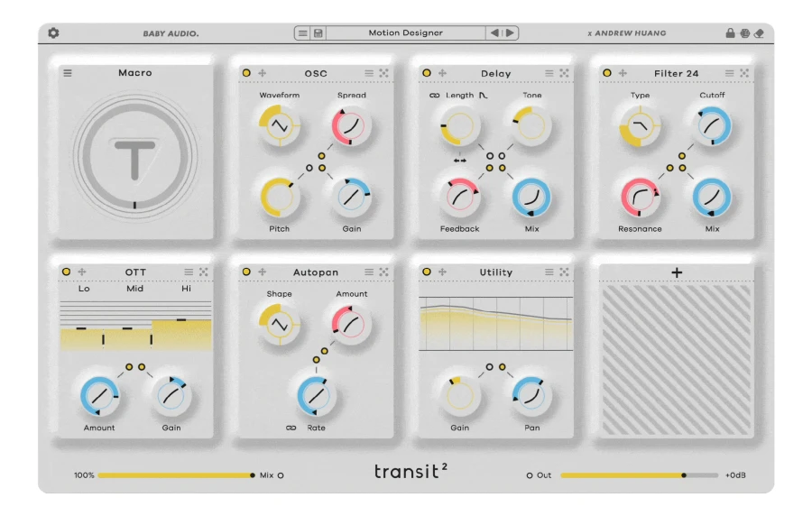812x516 pixels.
Task: Toggle Delay module power button
Action: coord(427,73)
